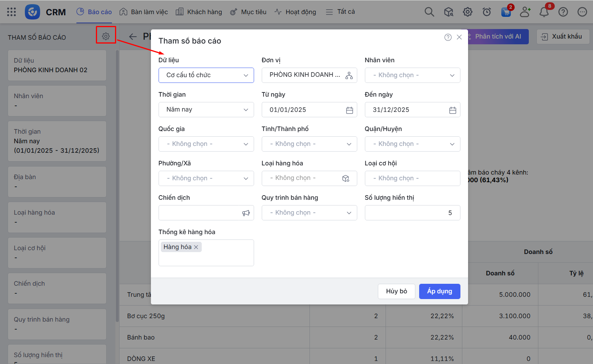Click the product box icon in Loại hàng hóa
Image resolution: width=593 pixels, height=364 pixels.
coord(345,178)
